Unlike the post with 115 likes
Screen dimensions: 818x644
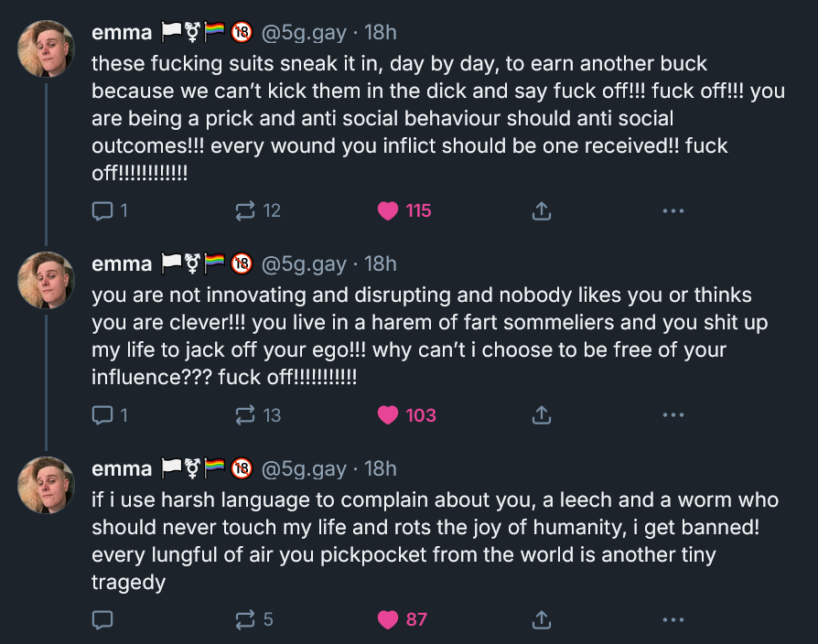tap(389, 211)
